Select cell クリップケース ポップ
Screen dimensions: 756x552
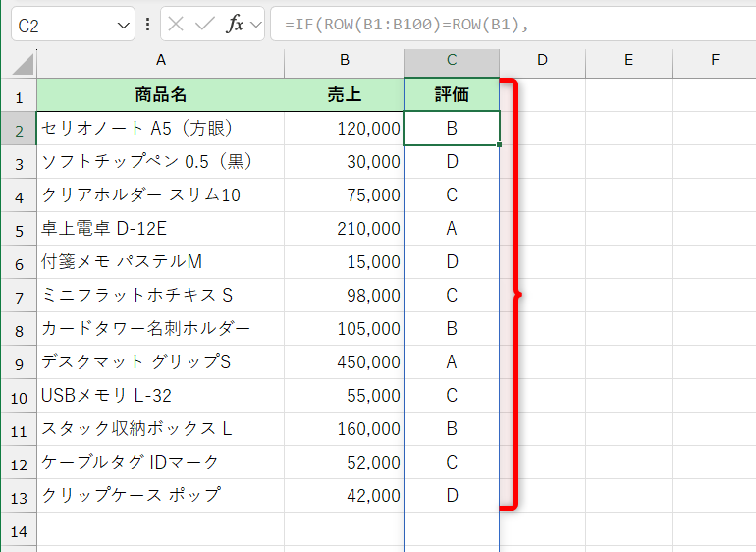[161, 496]
